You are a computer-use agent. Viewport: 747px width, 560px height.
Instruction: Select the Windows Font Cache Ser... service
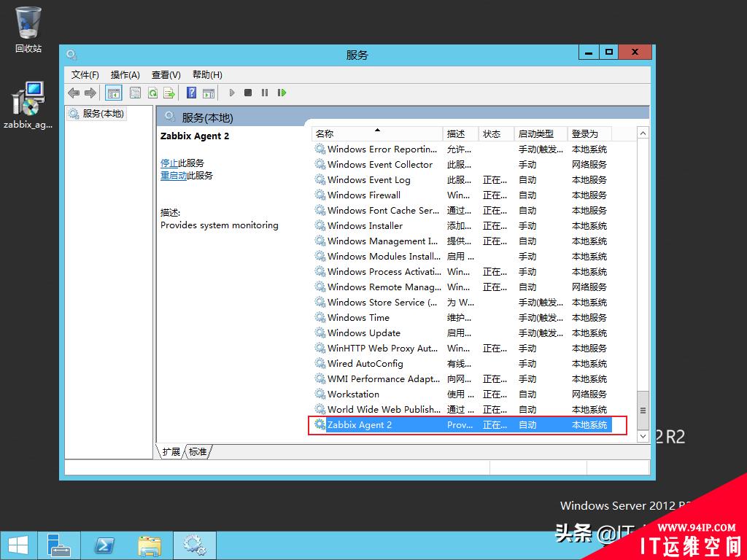click(x=461, y=210)
